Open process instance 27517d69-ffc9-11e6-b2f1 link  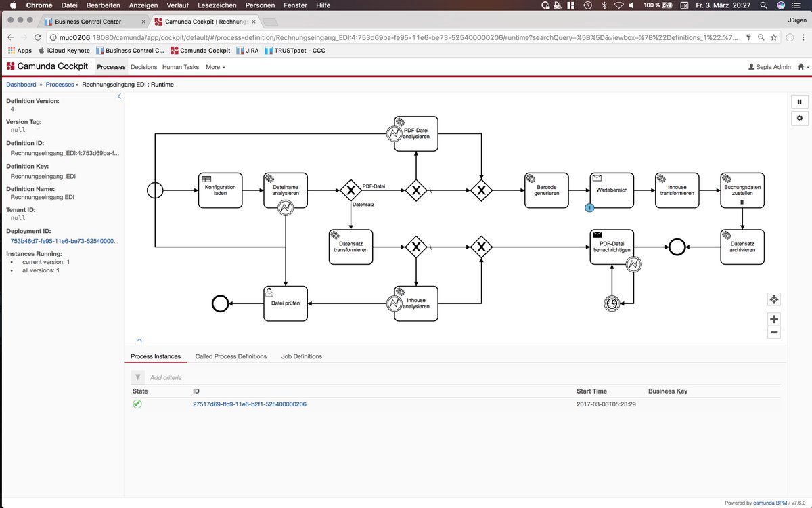tap(250, 404)
